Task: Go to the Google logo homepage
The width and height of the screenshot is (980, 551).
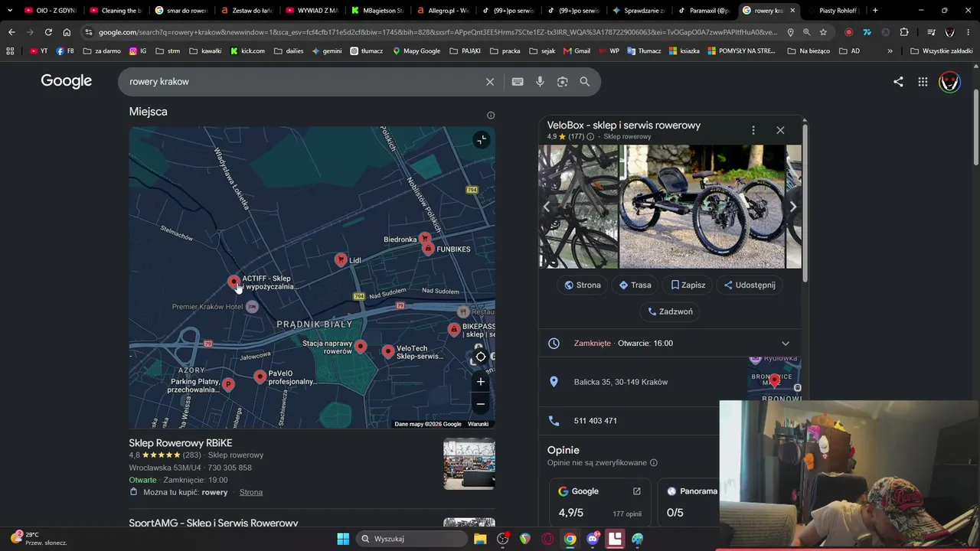Action: pyautogui.click(x=67, y=81)
